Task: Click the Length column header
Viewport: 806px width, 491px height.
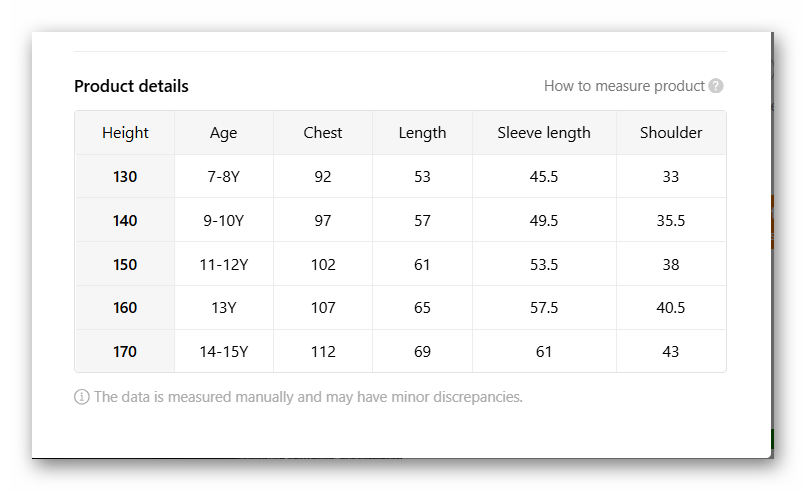Action: coord(422,133)
